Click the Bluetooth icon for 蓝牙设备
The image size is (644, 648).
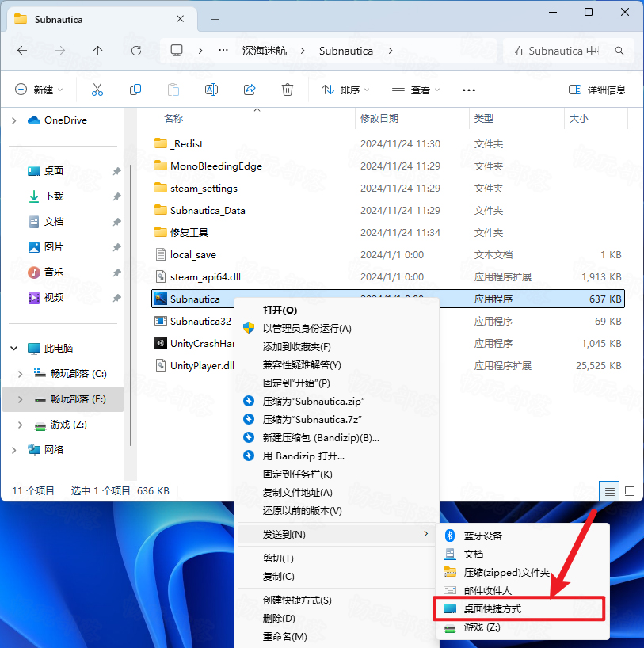(450, 536)
